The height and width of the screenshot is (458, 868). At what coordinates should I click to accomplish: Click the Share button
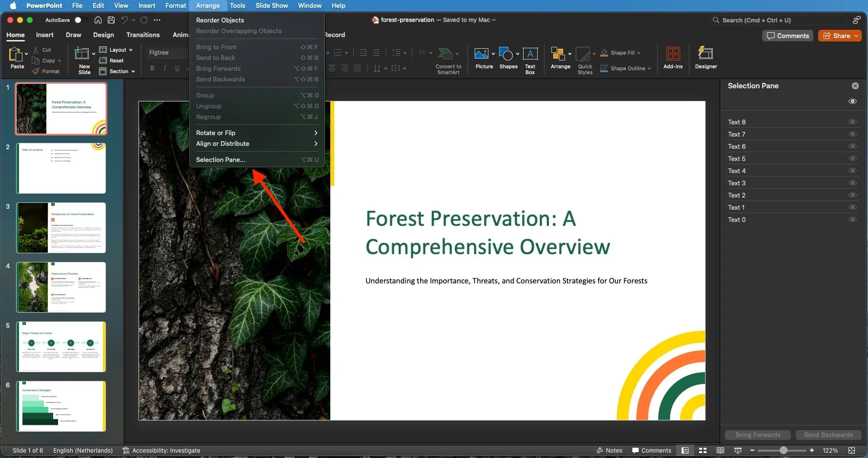click(840, 36)
